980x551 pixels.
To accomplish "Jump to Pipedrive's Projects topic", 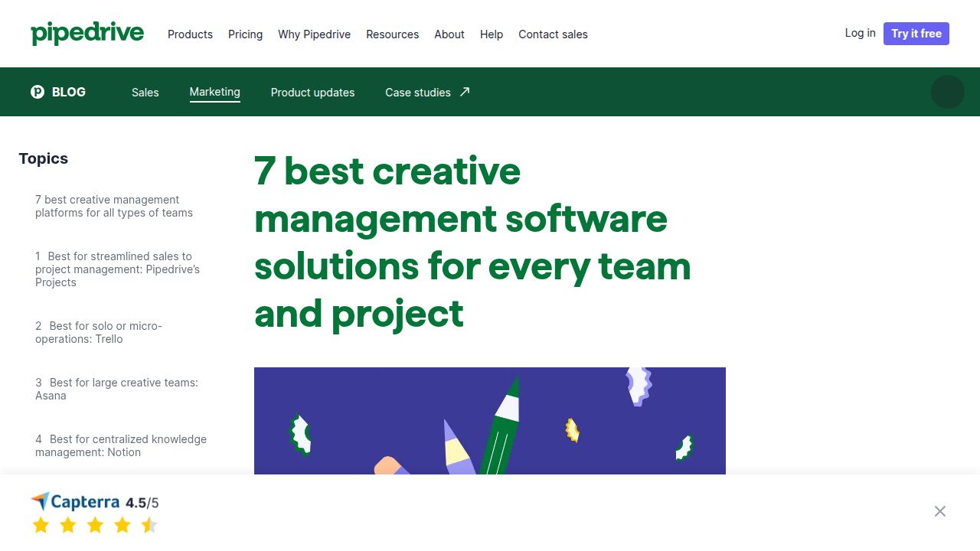I will click(x=117, y=269).
